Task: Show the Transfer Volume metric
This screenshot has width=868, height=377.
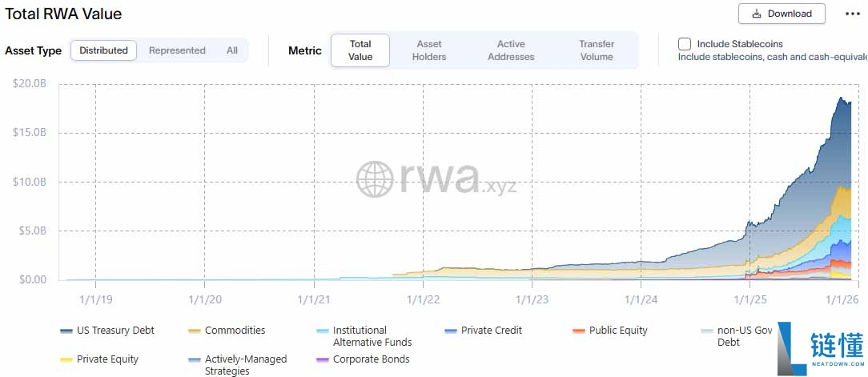Action: tap(597, 50)
